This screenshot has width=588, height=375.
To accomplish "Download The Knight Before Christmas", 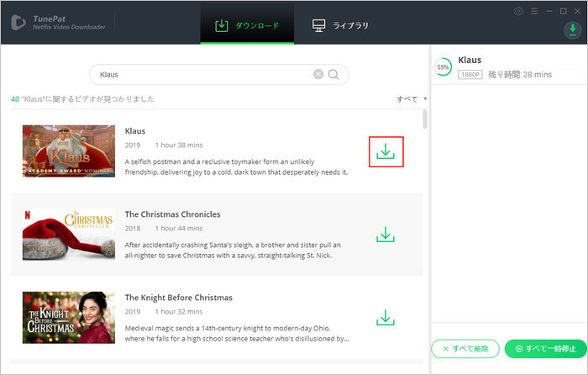I will click(x=386, y=318).
